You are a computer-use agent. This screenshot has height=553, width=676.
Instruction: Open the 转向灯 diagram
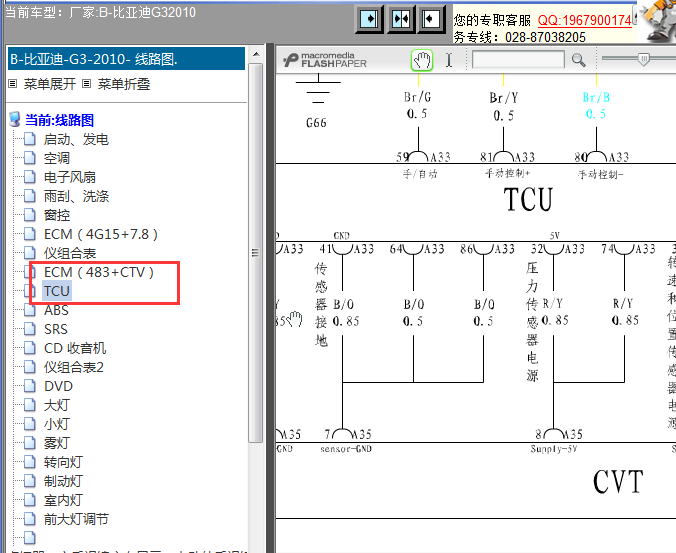[x=63, y=462]
